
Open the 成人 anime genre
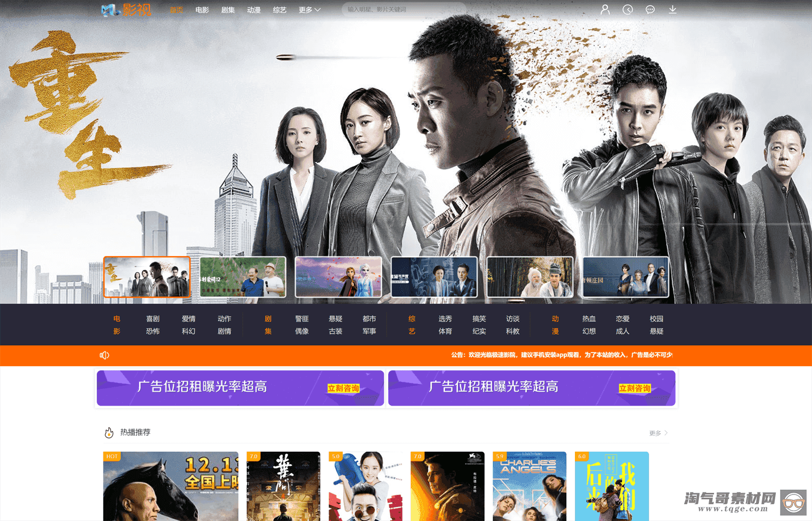coord(623,331)
